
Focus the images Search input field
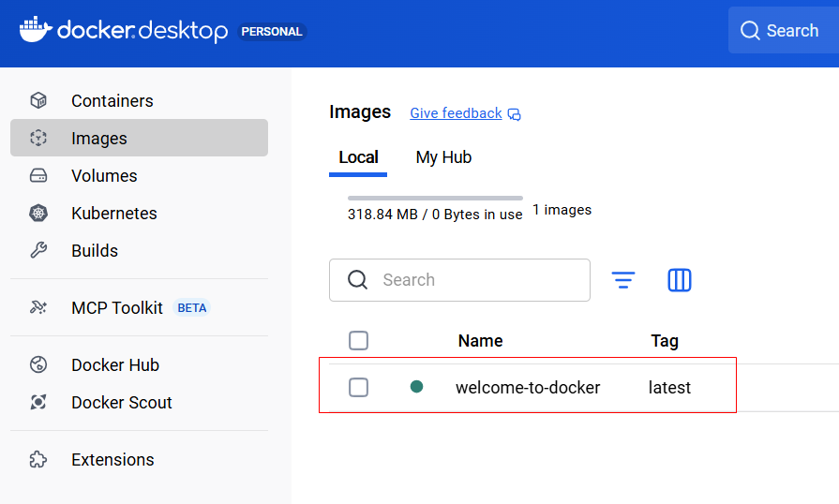459,280
